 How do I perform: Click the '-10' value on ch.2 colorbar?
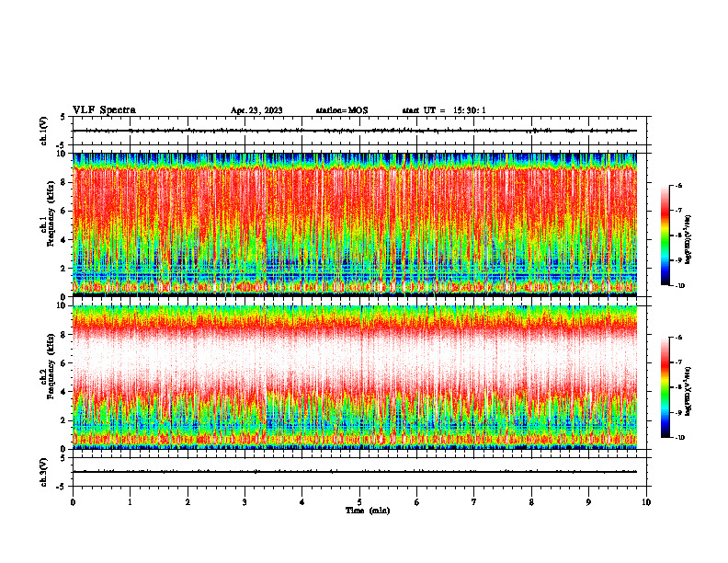coord(679,437)
